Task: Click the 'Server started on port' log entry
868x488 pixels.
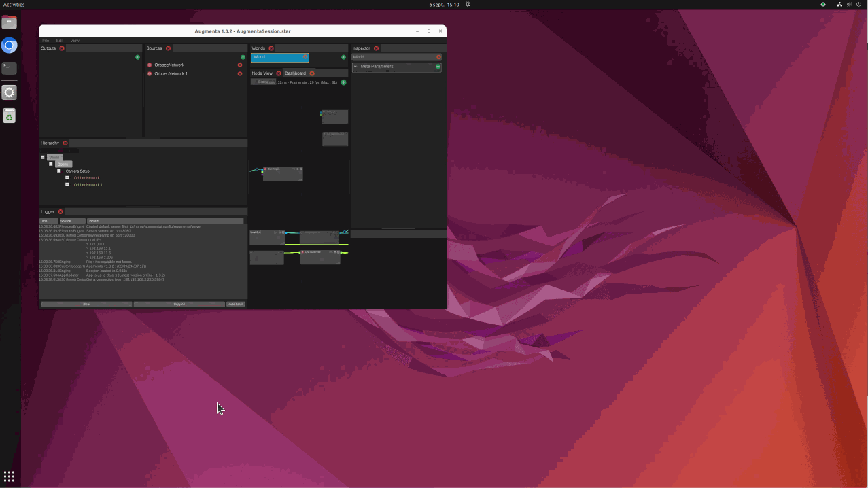Action: click(x=108, y=231)
